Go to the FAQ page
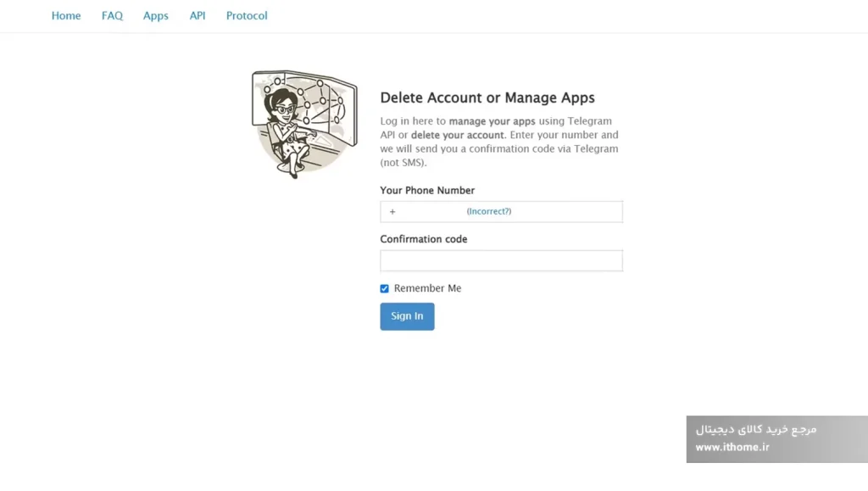Screen dimensions: 868x491 point(112,15)
